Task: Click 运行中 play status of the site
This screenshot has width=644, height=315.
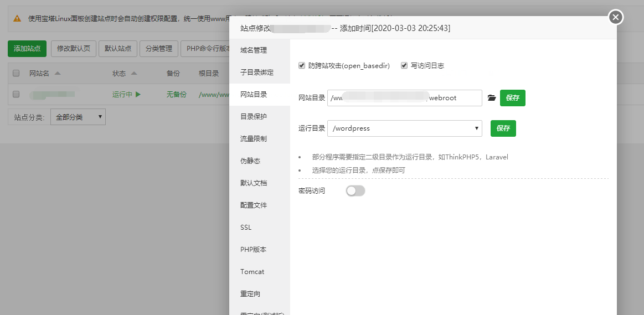Action: point(126,95)
